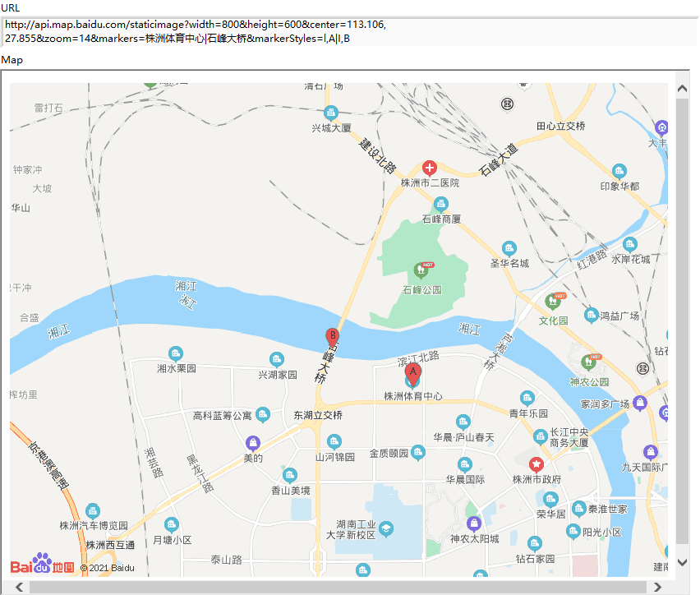Click the 金质颐园 building icon

tap(418, 453)
